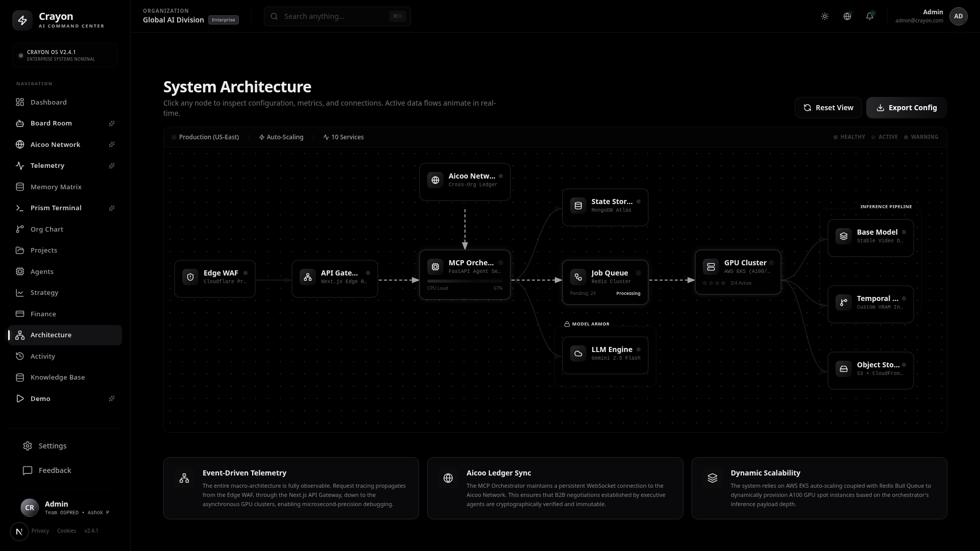Click the Job Queue node icon
Viewport: 980px width, 551px height.
click(x=578, y=277)
